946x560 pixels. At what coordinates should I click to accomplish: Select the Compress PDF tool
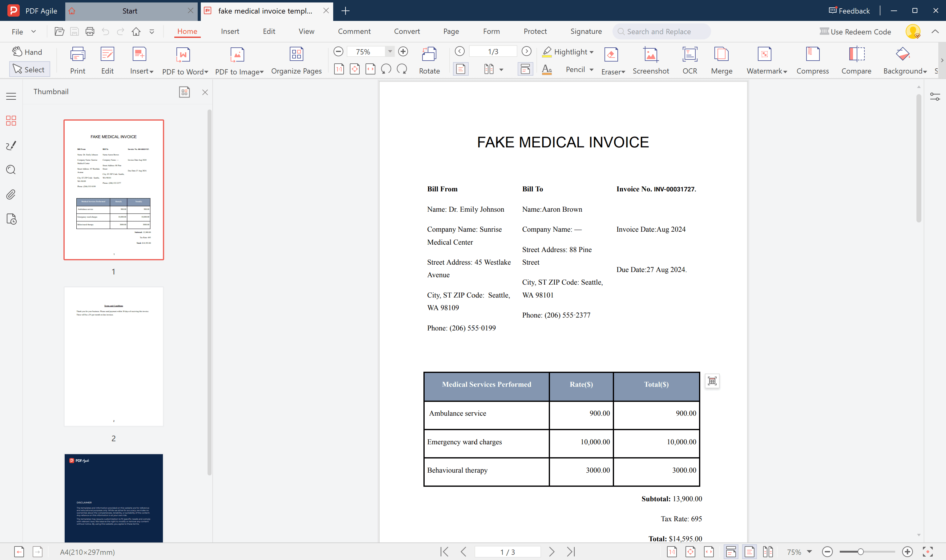(x=812, y=55)
